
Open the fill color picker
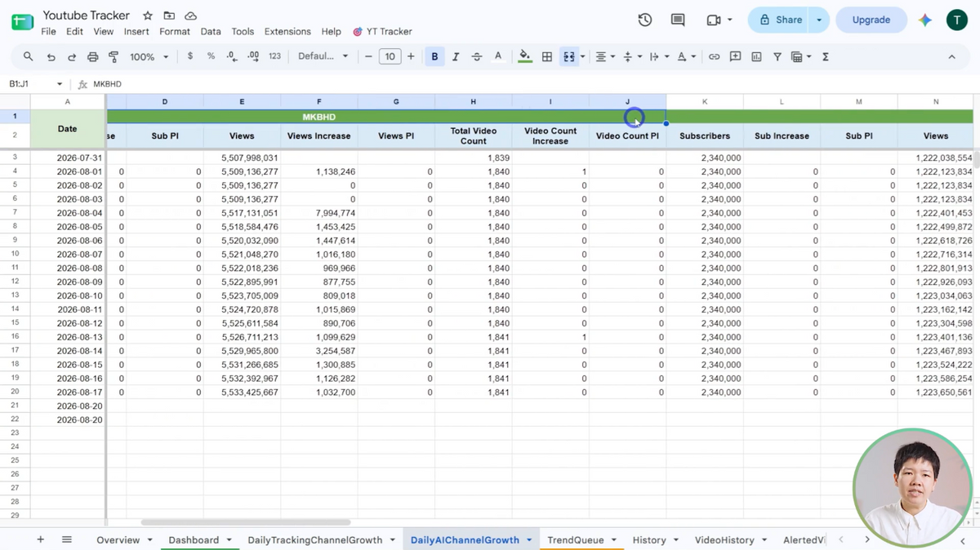[x=525, y=56]
